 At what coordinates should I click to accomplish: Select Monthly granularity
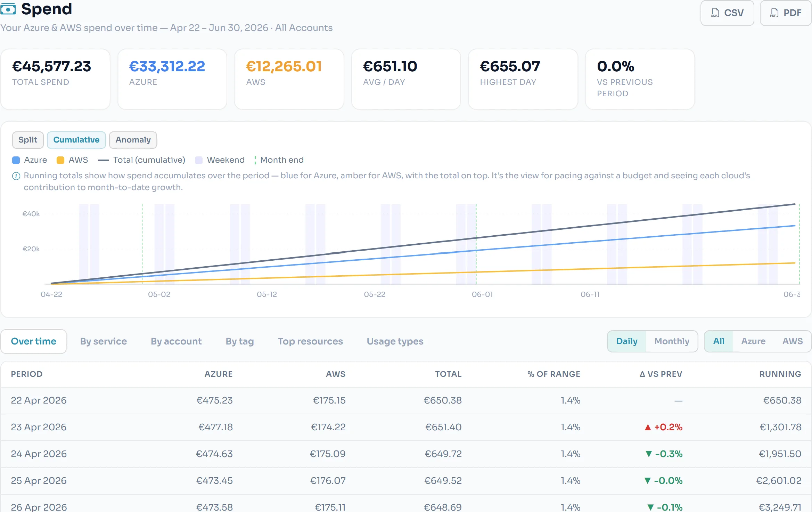tap(672, 341)
